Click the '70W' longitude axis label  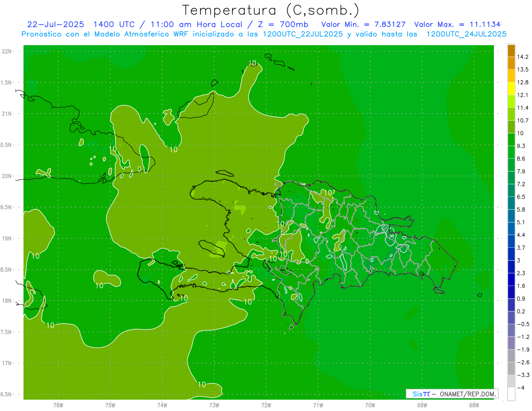(x=370, y=405)
